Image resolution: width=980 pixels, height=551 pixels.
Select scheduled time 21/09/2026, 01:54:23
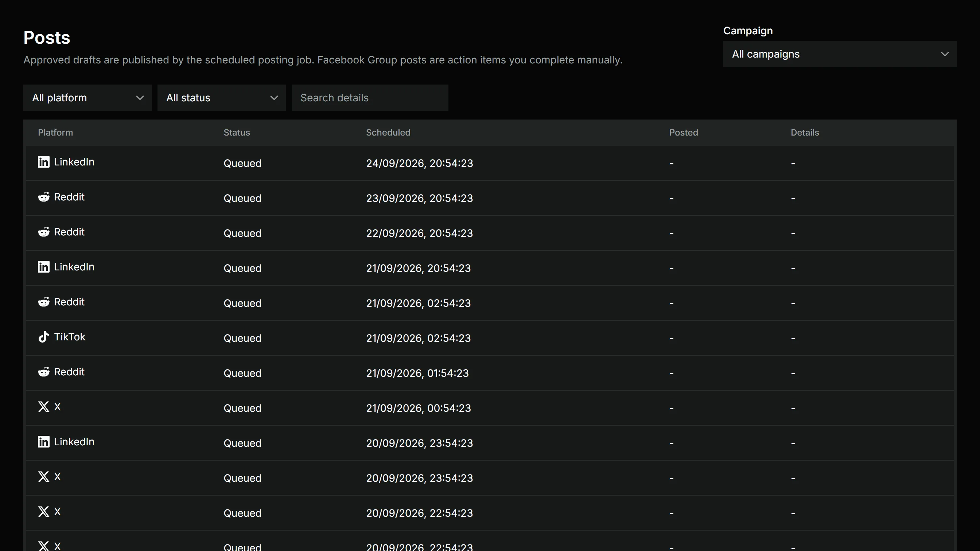click(x=417, y=374)
